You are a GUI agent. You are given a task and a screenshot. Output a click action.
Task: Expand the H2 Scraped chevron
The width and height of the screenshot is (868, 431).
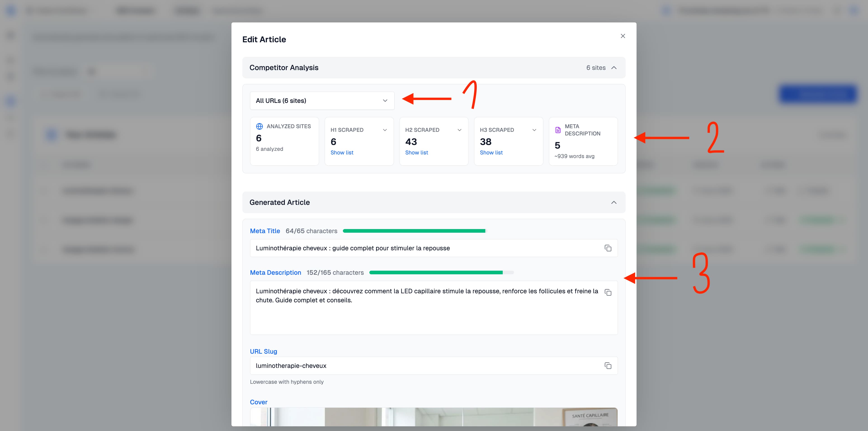(459, 130)
